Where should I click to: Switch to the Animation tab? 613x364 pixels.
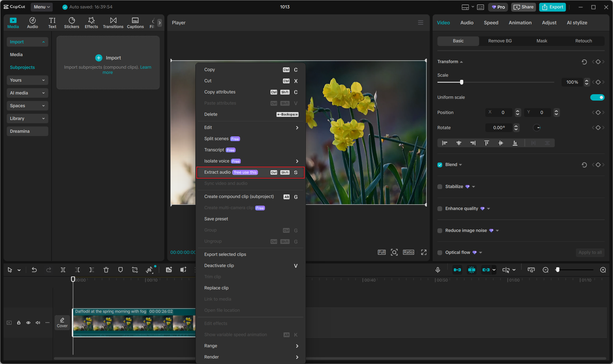[520, 23]
